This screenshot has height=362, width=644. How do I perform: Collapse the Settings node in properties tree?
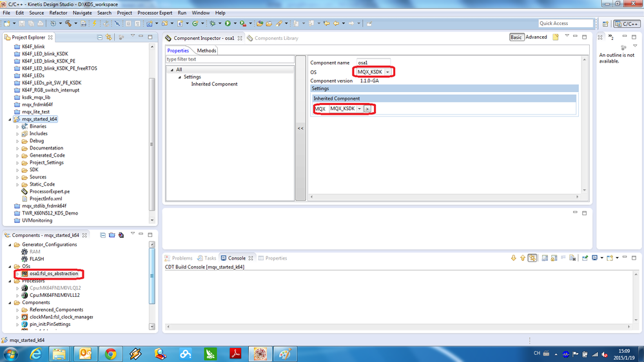coord(179,77)
